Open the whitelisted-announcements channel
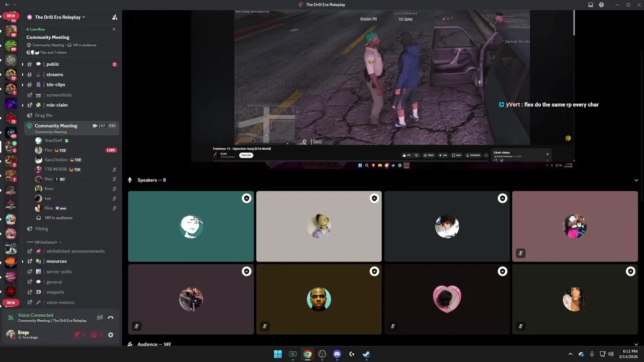Image resolution: width=644 pixels, height=362 pixels. 71,251
